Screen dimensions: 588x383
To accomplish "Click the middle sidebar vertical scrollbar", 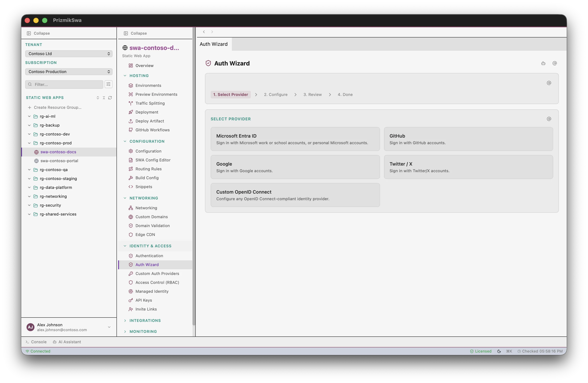I will 194,176.
